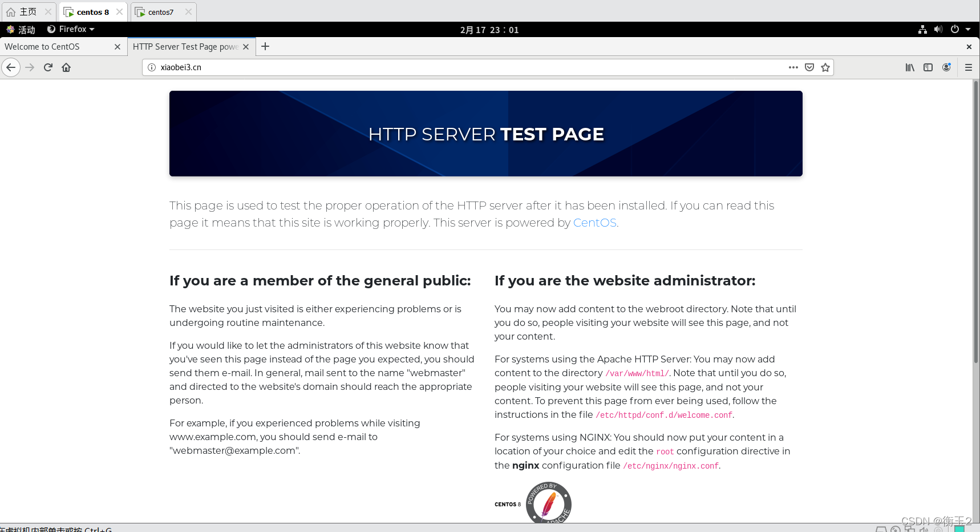Open a new browser tab
The height and width of the screenshot is (532, 980).
pyautogui.click(x=265, y=47)
